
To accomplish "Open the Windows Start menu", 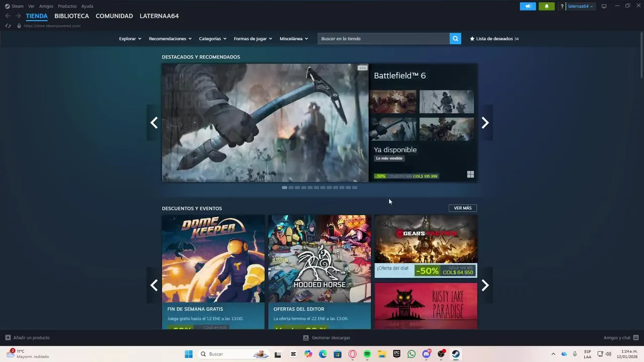I will 189,354.
